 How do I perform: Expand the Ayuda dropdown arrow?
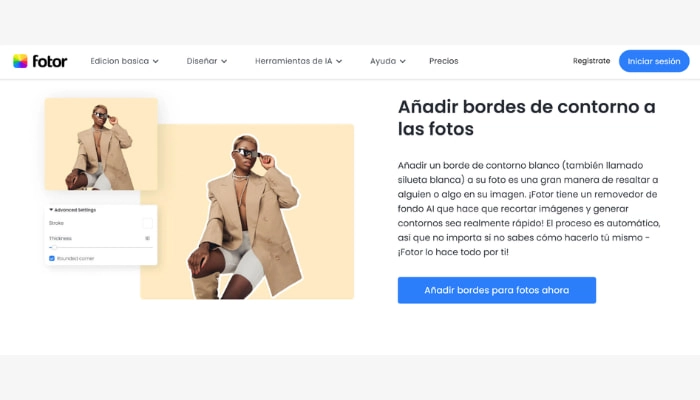403,61
